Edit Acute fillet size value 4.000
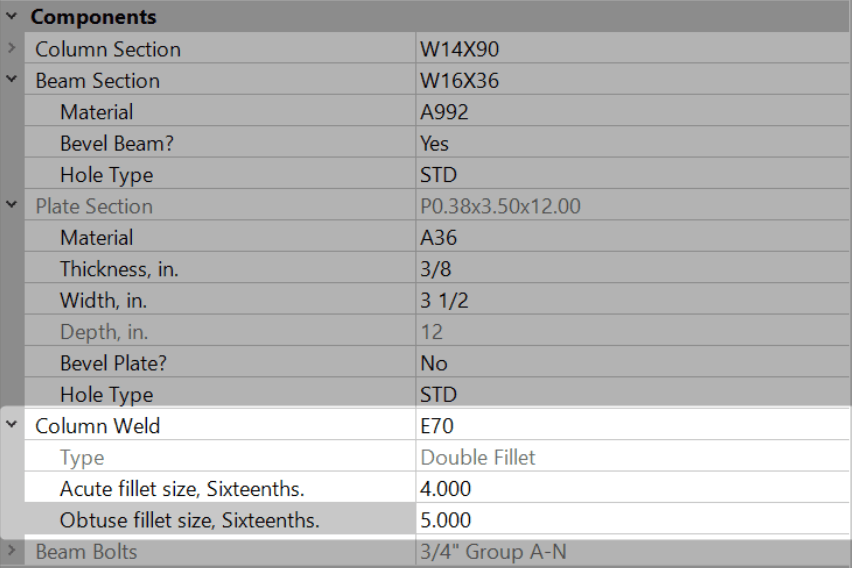The image size is (852, 568). click(631, 489)
